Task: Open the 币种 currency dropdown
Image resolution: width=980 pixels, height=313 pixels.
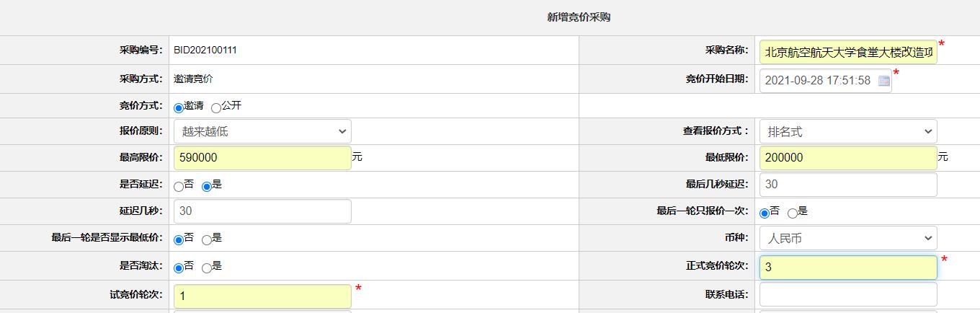Action: click(848, 238)
